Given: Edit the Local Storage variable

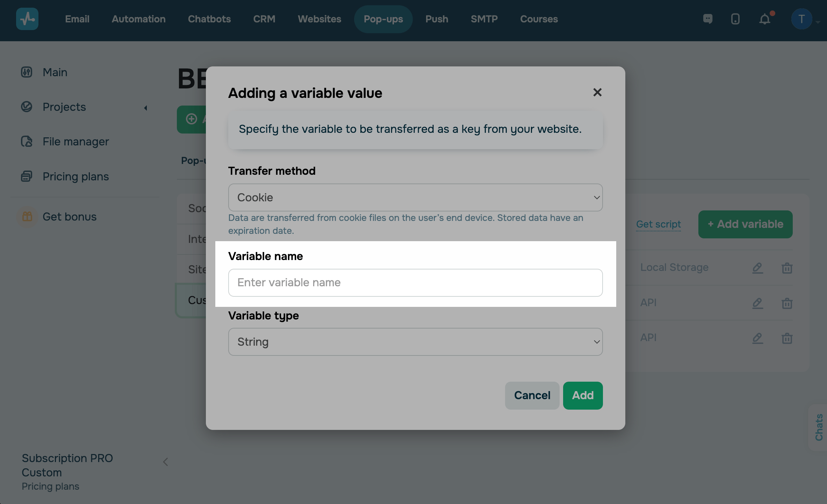Looking at the screenshot, I should 757,268.
